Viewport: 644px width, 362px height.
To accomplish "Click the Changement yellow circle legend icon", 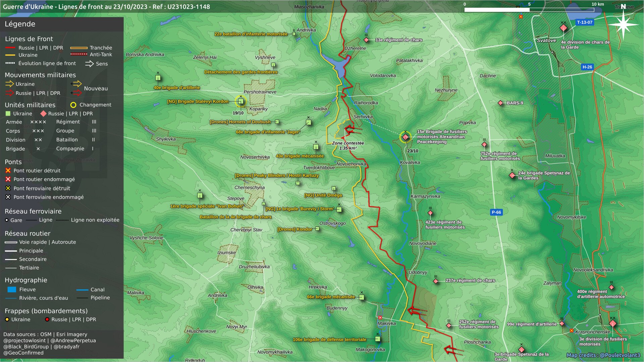I will [73, 105].
